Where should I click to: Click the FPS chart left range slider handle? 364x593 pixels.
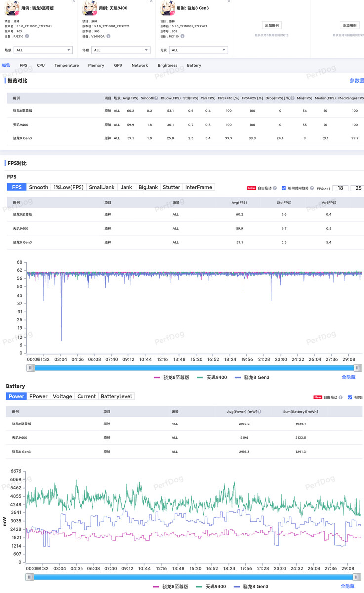tap(31, 368)
